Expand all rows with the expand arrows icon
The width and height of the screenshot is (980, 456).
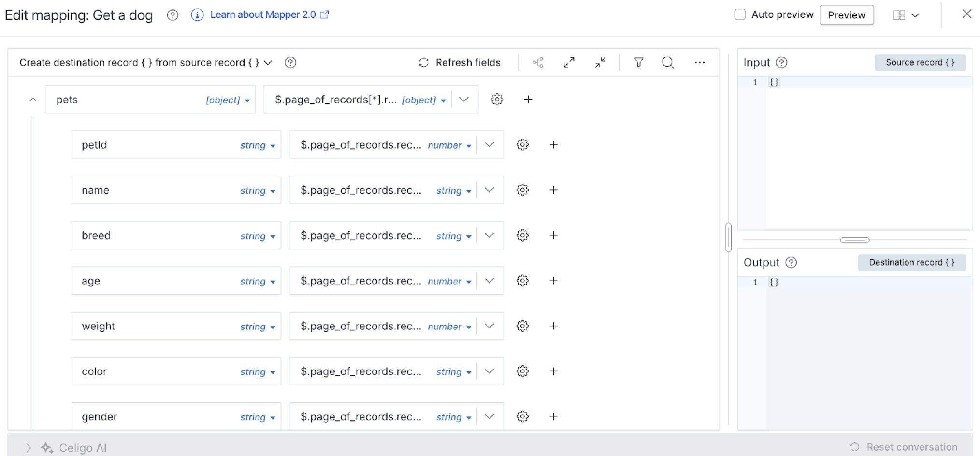point(569,63)
